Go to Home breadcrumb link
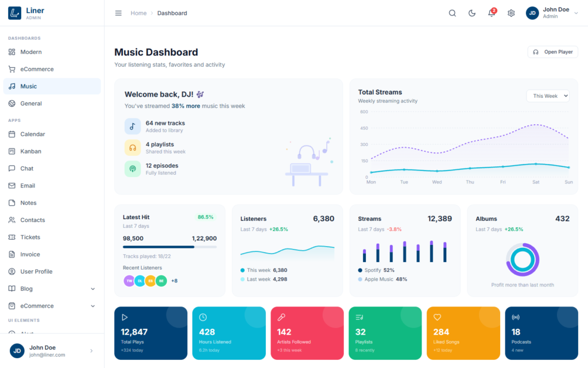Viewport: 588px width, 368px height. (138, 13)
